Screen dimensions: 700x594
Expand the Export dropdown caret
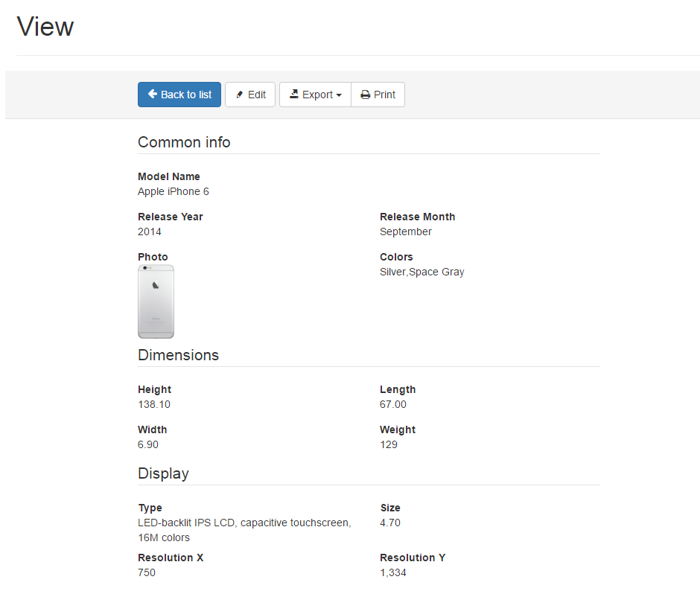click(x=339, y=95)
